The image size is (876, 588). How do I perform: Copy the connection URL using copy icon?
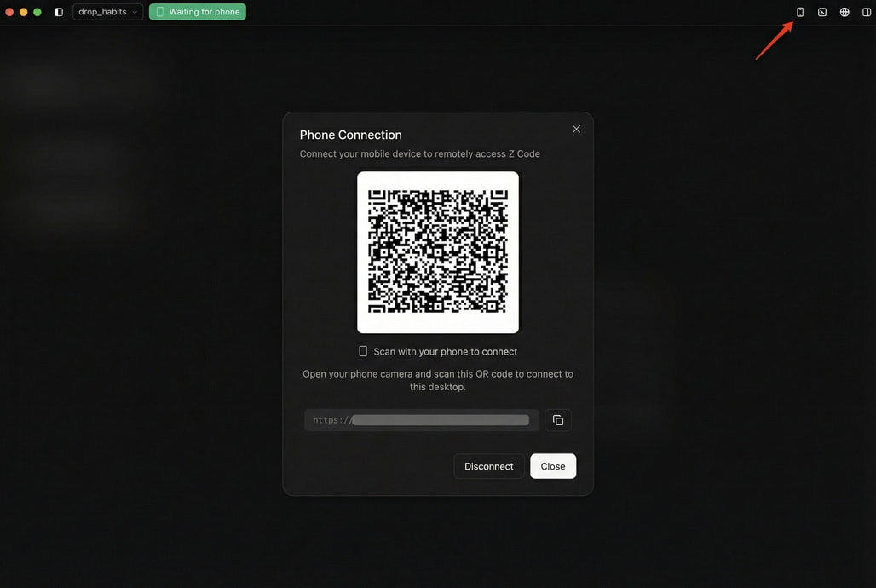pyautogui.click(x=558, y=420)
